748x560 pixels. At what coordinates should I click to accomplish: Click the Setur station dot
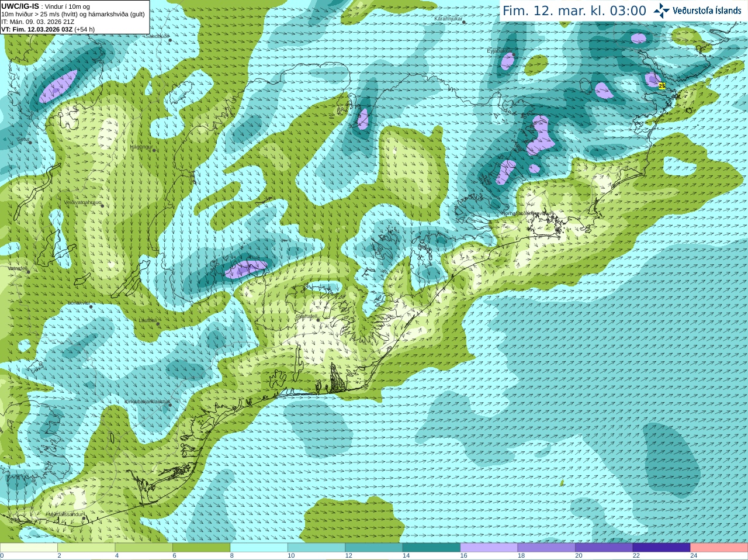click(x=30, y=142)
